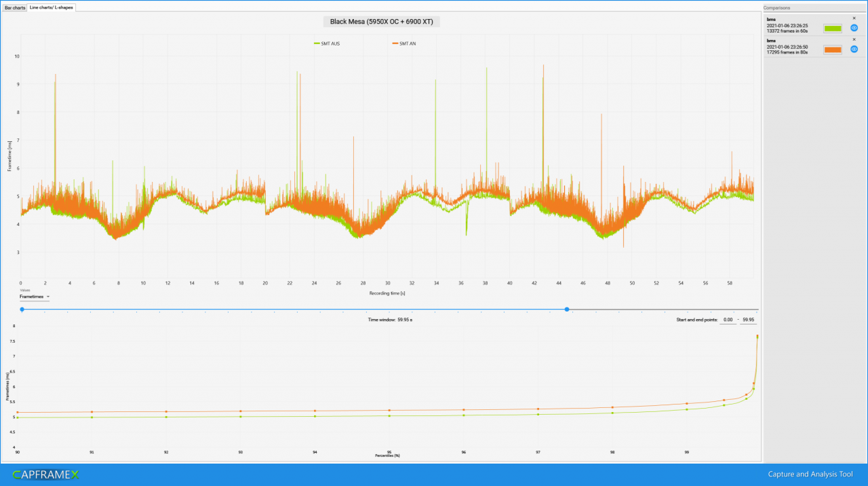Remove the 13372 frames comparison record
Screen dimensions: 868x486
click(854, 18)
